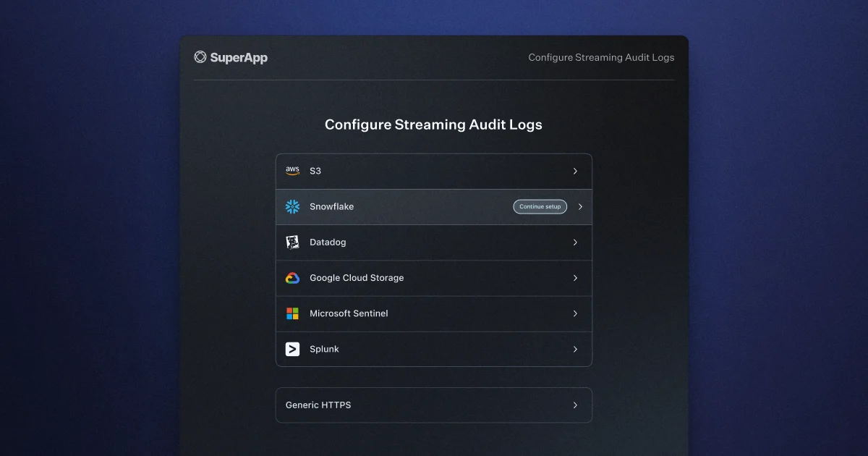
Task: Select the Microsoft Sentinel label
Action: [x=349, y=313]
